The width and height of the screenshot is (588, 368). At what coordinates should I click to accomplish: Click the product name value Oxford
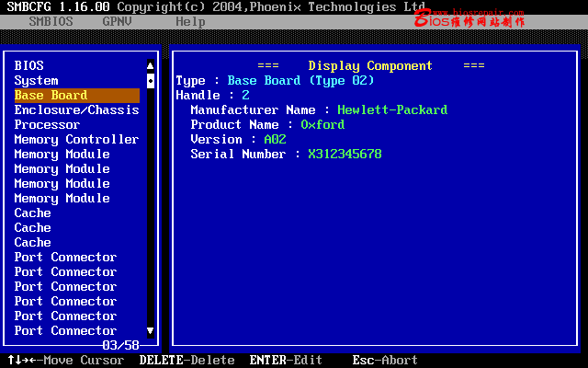click(x=322, y=125)
